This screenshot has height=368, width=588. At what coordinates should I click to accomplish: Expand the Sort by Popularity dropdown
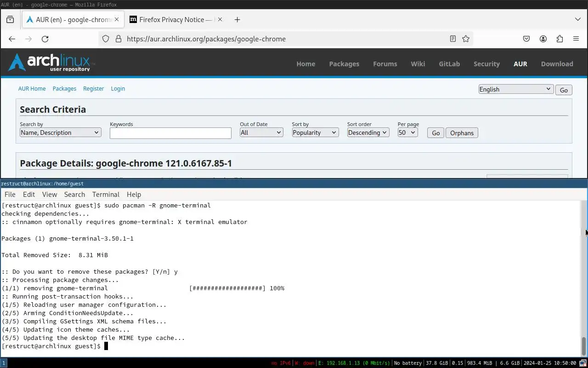(x=315, y=132)
